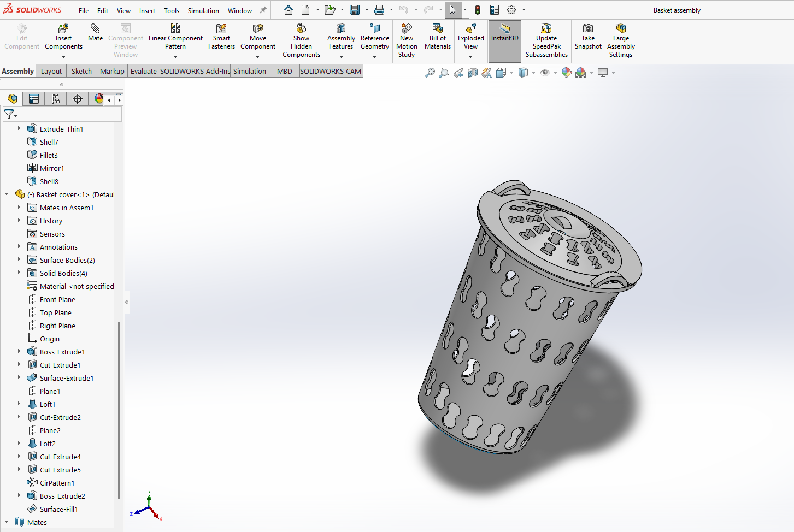Expand Solid Bodies(4) folder
This screenshot has height=532, width=794.
click(19, 273)
